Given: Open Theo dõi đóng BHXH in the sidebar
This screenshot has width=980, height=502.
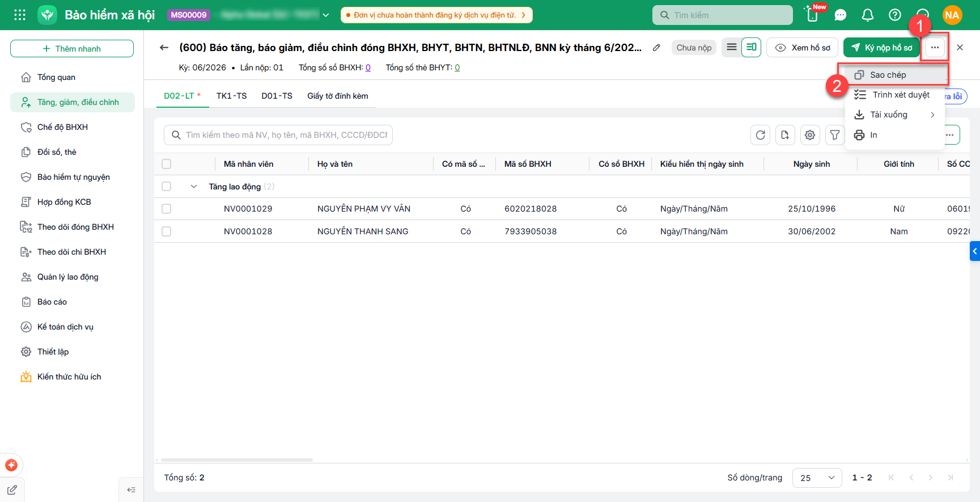Looking at the screenshot, I should [73, 227].
